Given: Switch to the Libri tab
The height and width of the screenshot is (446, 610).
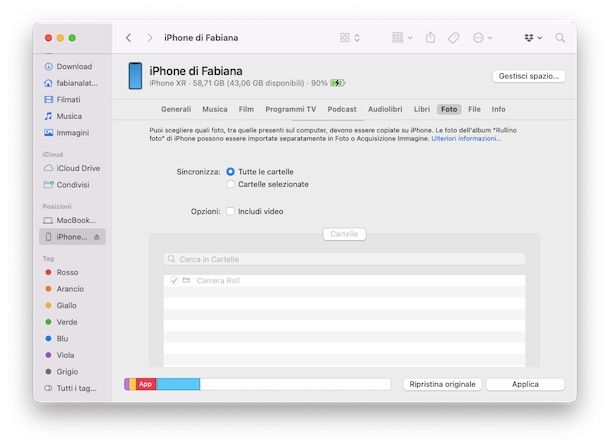Looking at the screenshot, I should click(422, 109).
